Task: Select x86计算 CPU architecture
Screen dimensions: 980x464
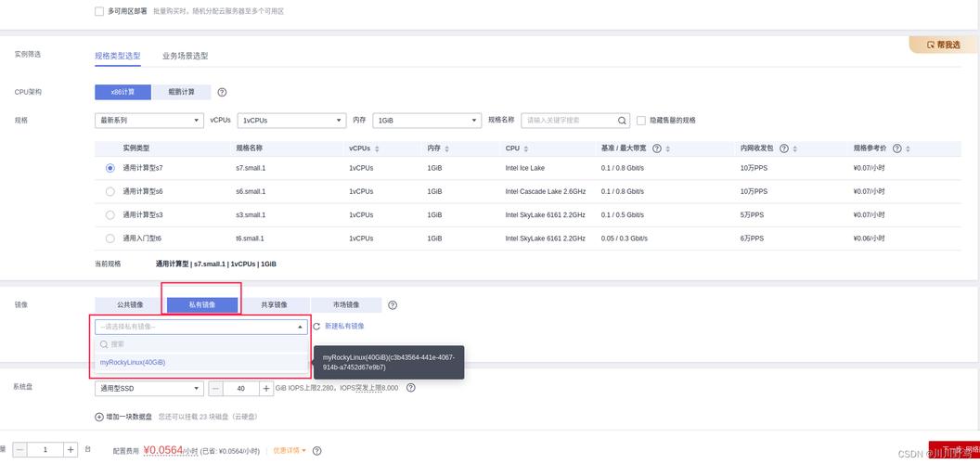Action: [123, 92]
